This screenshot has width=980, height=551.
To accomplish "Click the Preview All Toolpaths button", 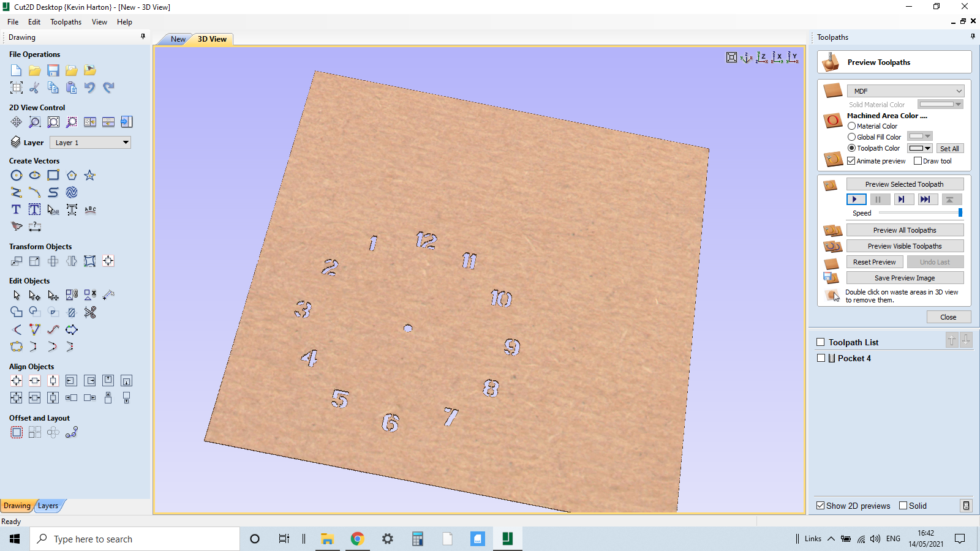I will click(905, 230).
